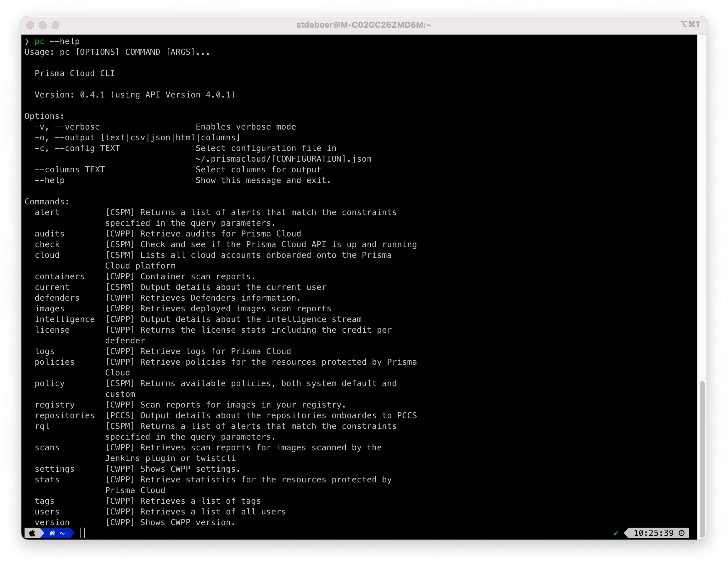Click the home folder icon in the blue prompt segment
728x566 pixels.
coord(52,533)
